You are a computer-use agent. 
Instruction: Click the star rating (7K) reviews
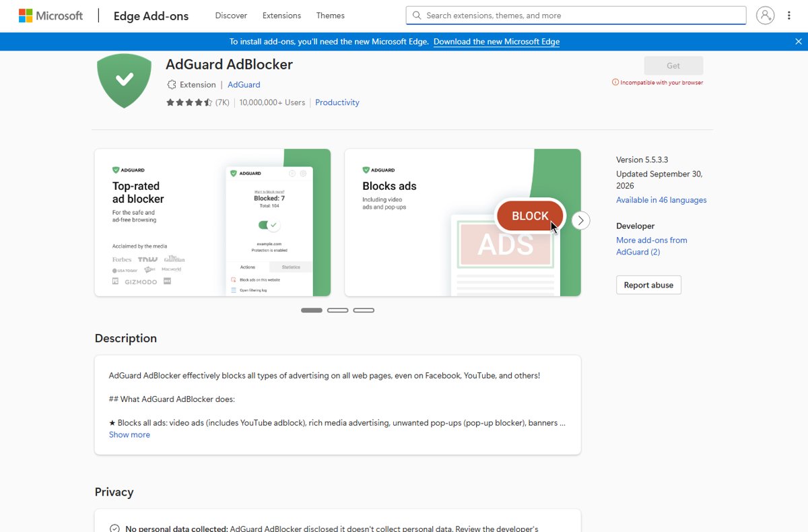(197, 102)
